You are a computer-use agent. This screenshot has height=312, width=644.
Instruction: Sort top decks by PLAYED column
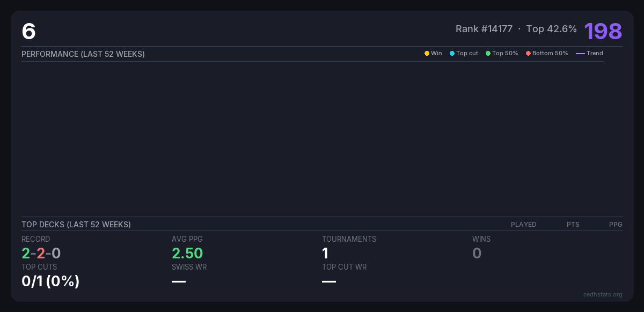click(523, 225)
